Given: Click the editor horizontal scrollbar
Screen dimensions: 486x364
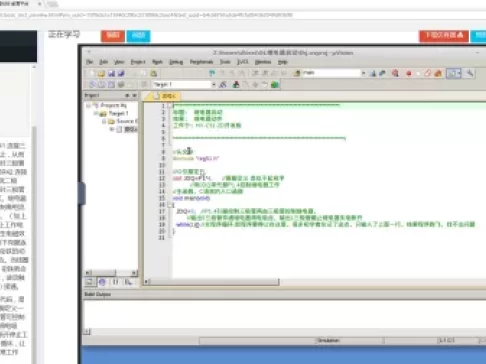Looking at the screenshot, I should (212, 282).
